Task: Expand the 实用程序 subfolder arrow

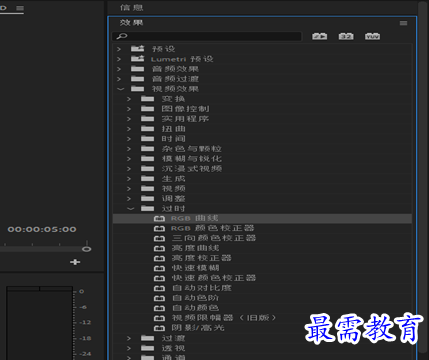Action: [129, 119]
